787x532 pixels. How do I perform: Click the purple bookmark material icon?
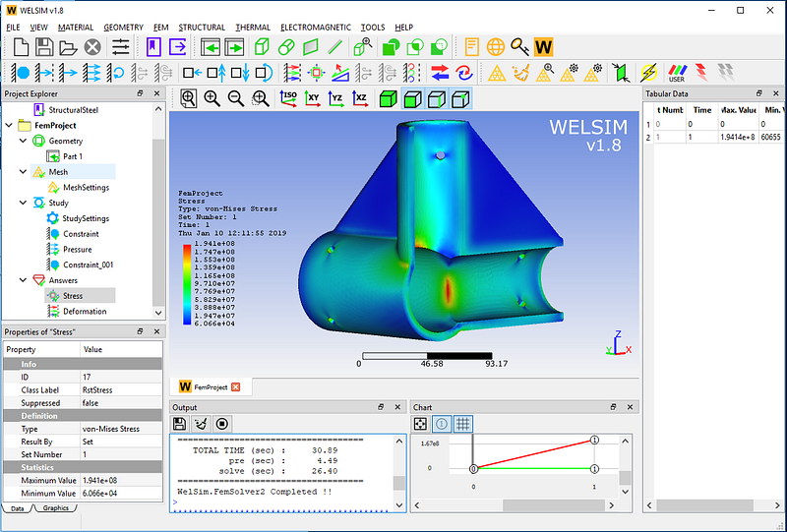tap(153, 47)
